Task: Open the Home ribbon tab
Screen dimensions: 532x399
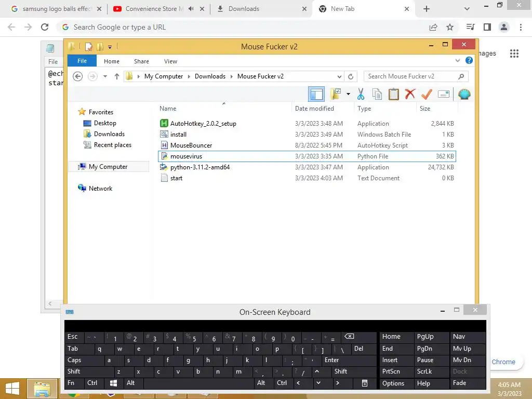Action: pos(112,61)
